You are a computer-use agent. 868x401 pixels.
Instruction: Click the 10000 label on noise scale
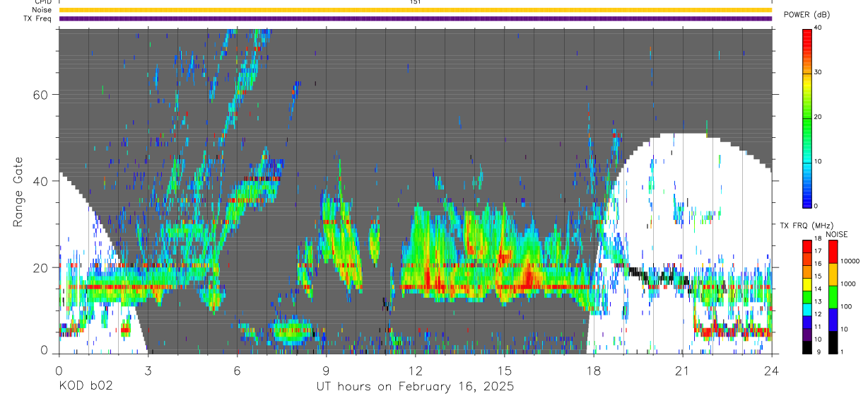point(850,261)
